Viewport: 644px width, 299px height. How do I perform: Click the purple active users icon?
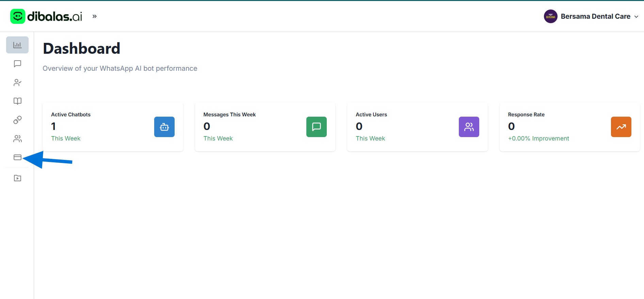(469, 127)
